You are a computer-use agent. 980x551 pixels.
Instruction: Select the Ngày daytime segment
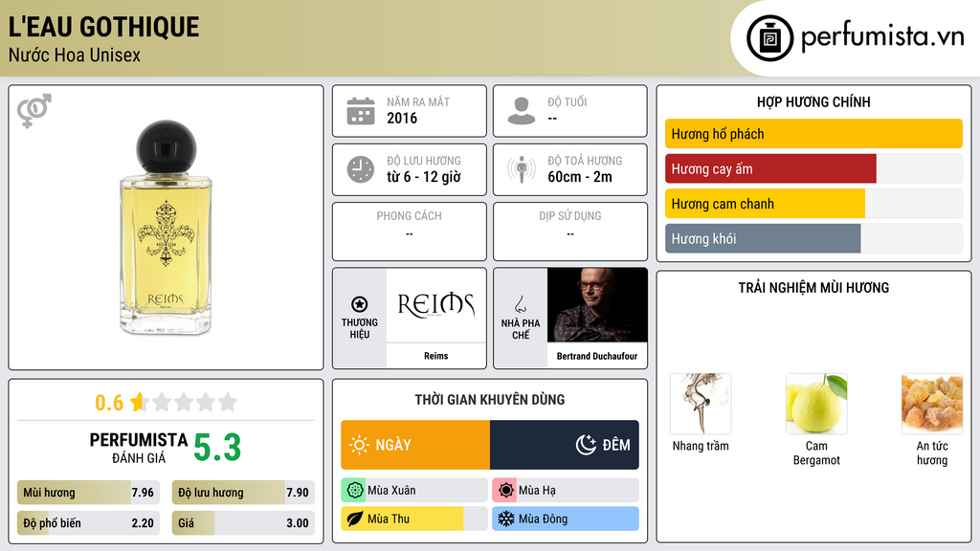[415, 445]
